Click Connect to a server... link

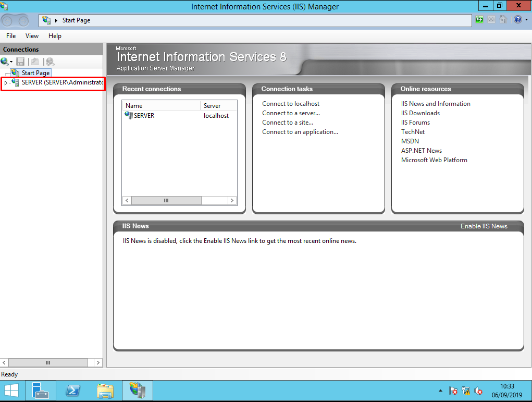click(291, 113)
